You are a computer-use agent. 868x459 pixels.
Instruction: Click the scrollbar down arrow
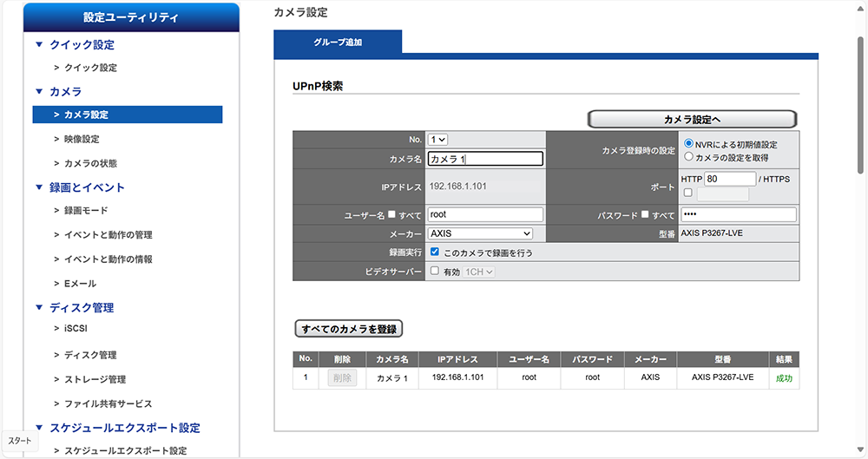(x=860, y=449)
